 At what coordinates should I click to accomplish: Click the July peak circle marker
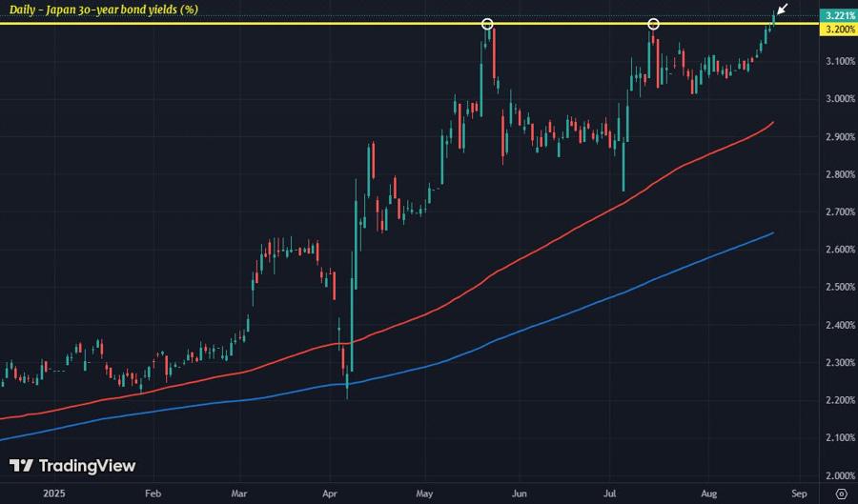[x=653, y=24]
